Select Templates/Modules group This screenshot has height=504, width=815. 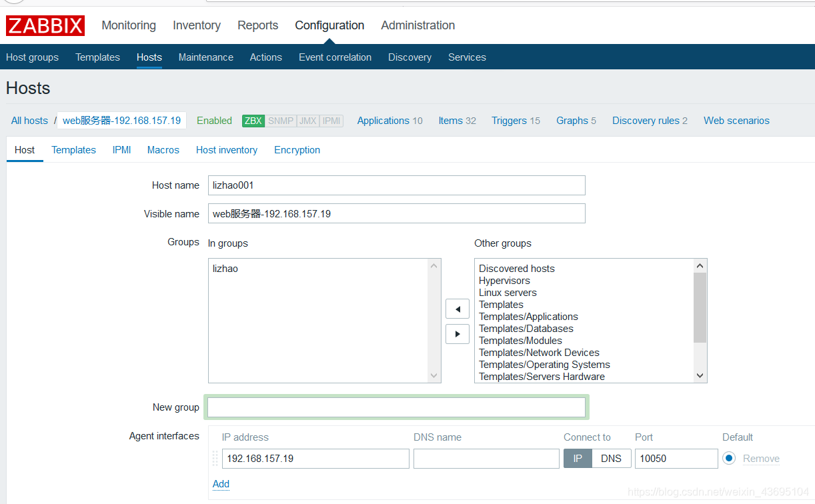pyautogui.click(x=520, y=341)
